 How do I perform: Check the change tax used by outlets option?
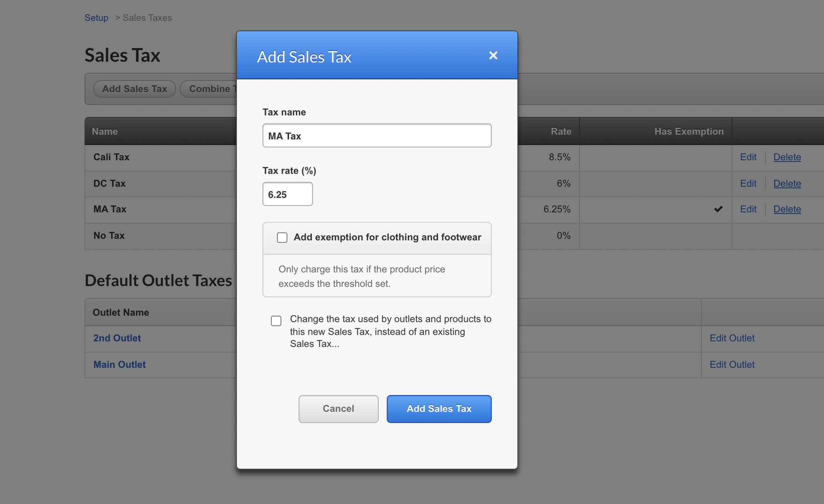276,321
